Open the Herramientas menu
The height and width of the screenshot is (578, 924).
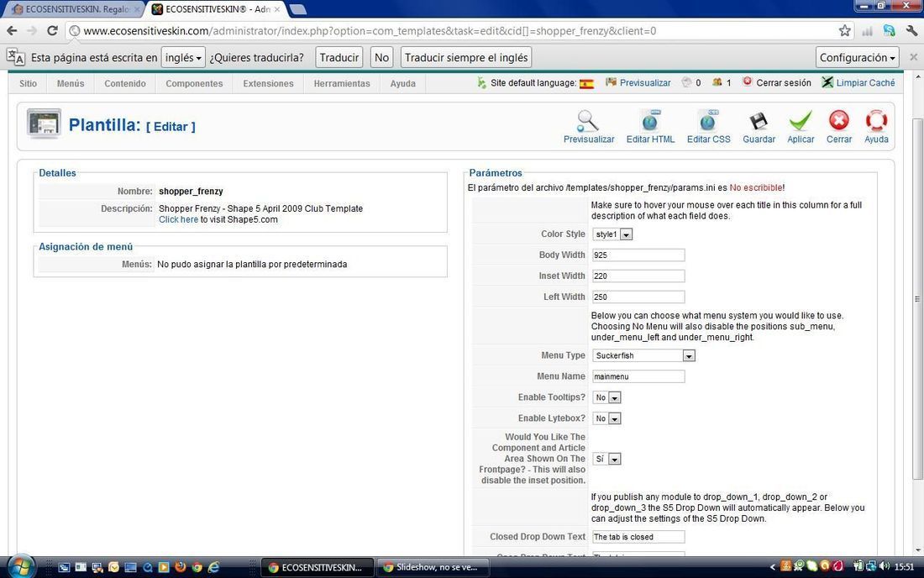[342, 84]
